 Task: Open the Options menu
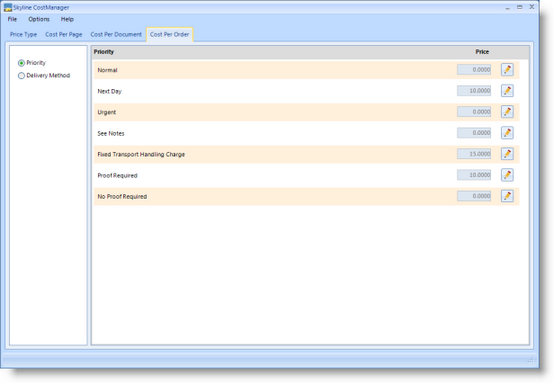[39, 19]
